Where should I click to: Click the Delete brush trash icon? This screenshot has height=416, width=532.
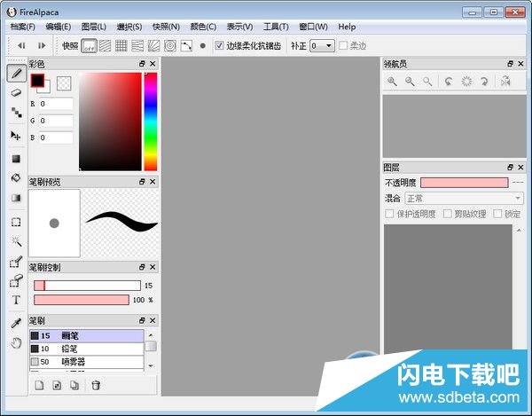[96, 385]
